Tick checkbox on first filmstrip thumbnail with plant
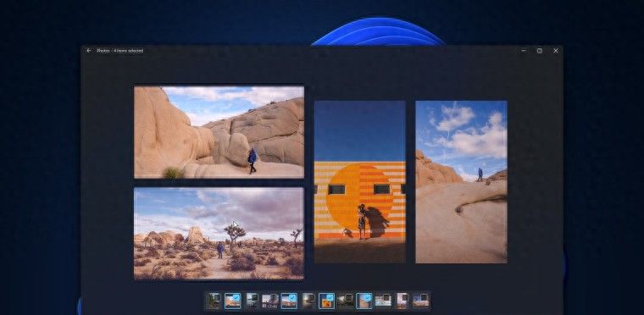This screenshot has height=315, width=644. tap(216, 297)
